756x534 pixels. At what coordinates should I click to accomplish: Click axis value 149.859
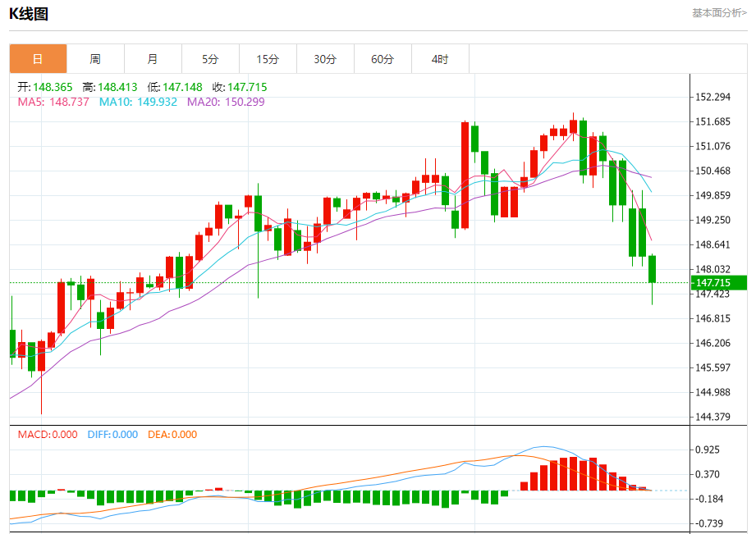coord(712,195)
